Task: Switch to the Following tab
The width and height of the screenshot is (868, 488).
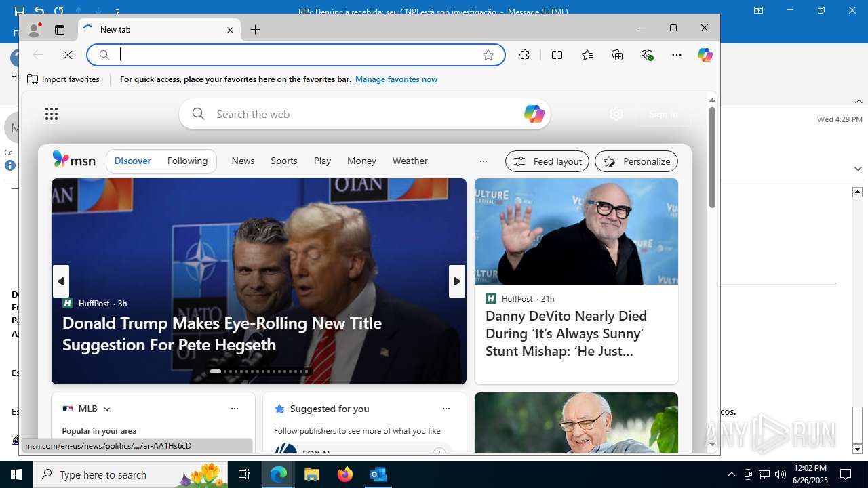Action: [x=187, y=161]
